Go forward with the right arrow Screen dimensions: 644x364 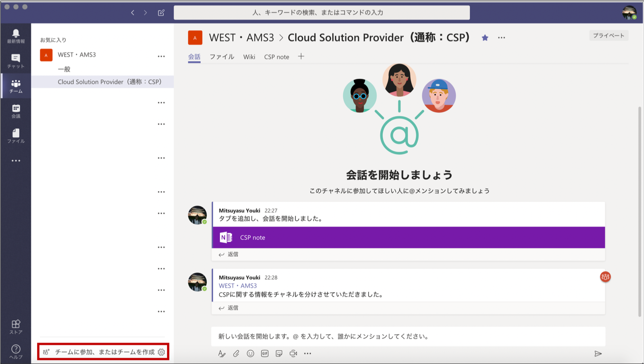pos(146,13)
